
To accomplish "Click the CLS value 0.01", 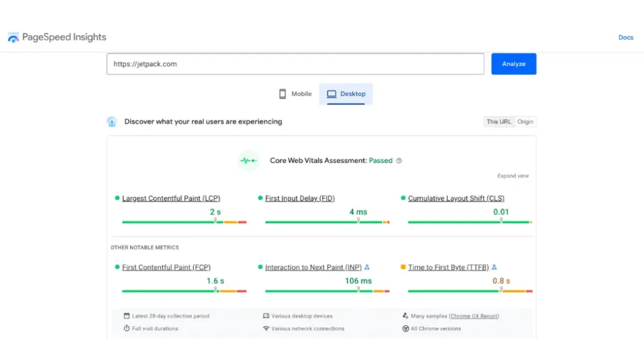I will 501,212.
